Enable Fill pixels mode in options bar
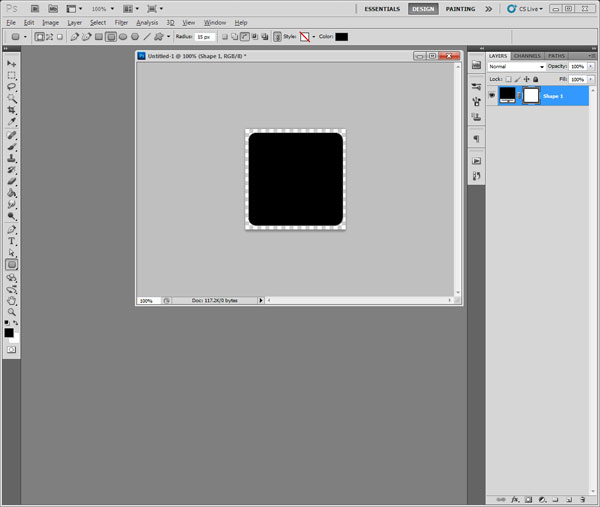The image size is (600, 507). (x=60, y=37)
